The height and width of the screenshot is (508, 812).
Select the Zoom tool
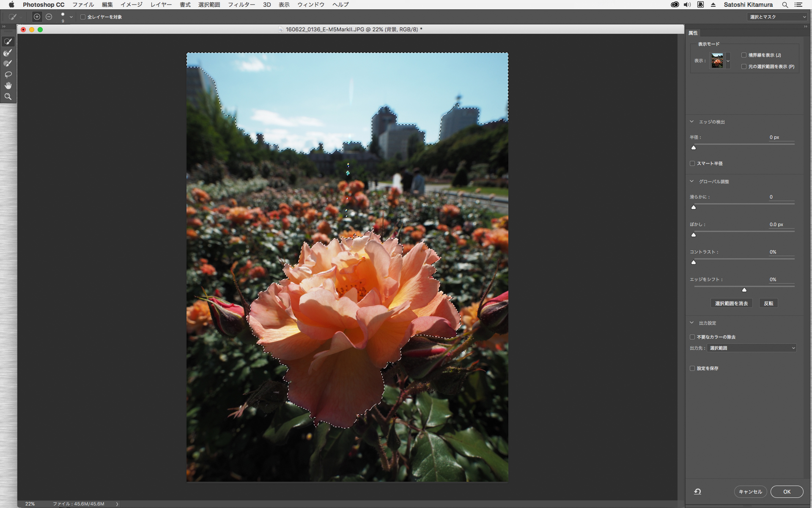point(8,97)
